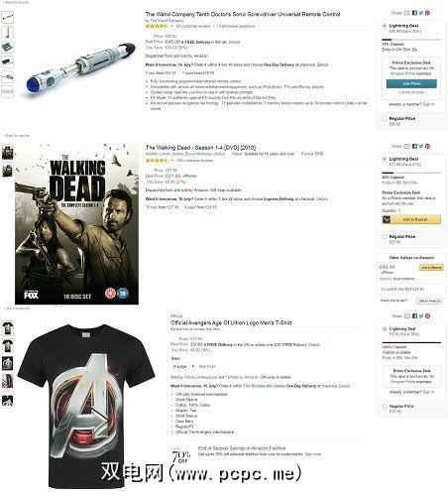Pin the Avengers T-Shirt on Pinterest

[x=427, y=315]
